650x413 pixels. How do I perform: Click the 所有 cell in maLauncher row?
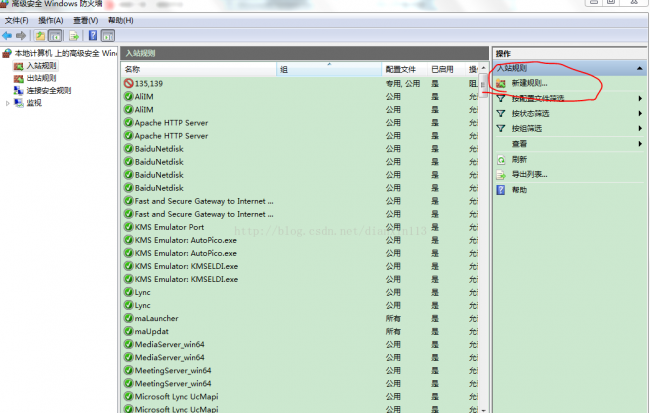(x=393, y=318)
